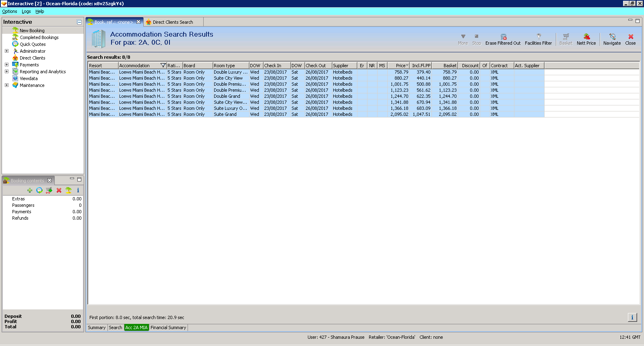644x346 pixels.
Task: Click the Administrator person icon
Action: 15,51
